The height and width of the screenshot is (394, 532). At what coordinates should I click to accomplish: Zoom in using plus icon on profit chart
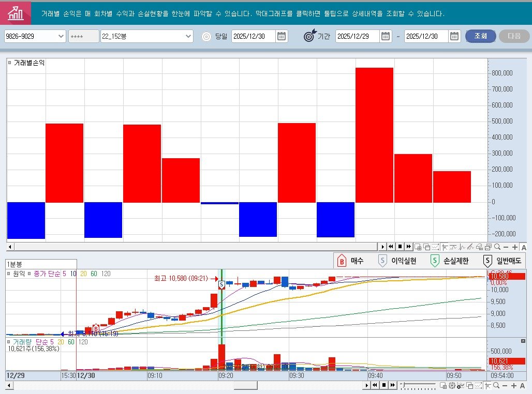[514, 247]
